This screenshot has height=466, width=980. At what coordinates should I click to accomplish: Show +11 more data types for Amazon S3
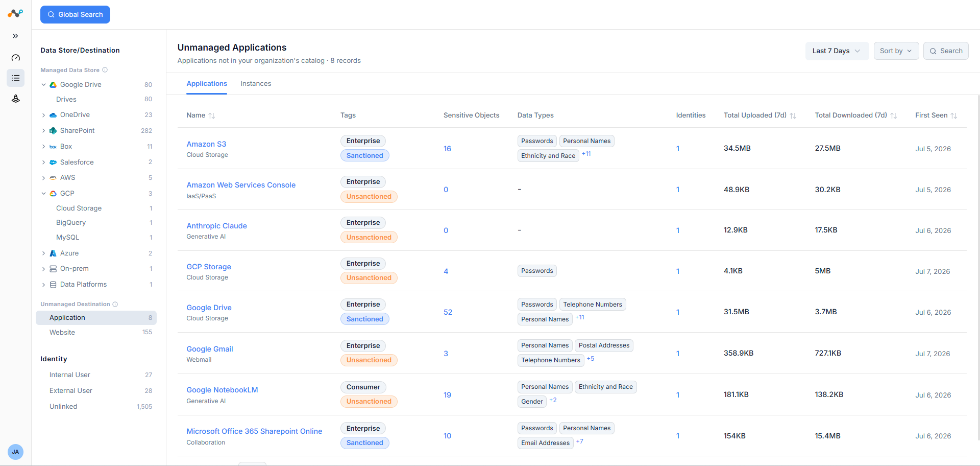pyautogui.click(x=586, y=154)
